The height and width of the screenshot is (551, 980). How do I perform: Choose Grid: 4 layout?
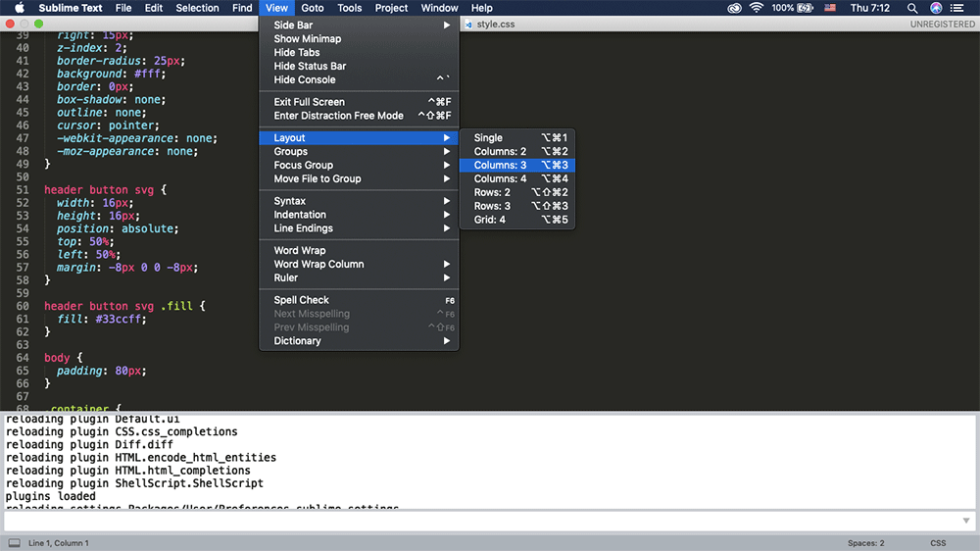(516, 220)
